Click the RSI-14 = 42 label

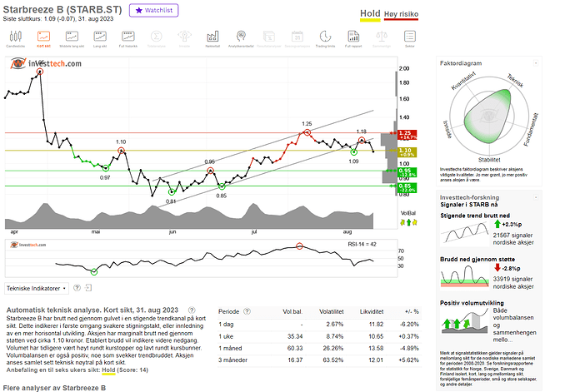[362, 244]
